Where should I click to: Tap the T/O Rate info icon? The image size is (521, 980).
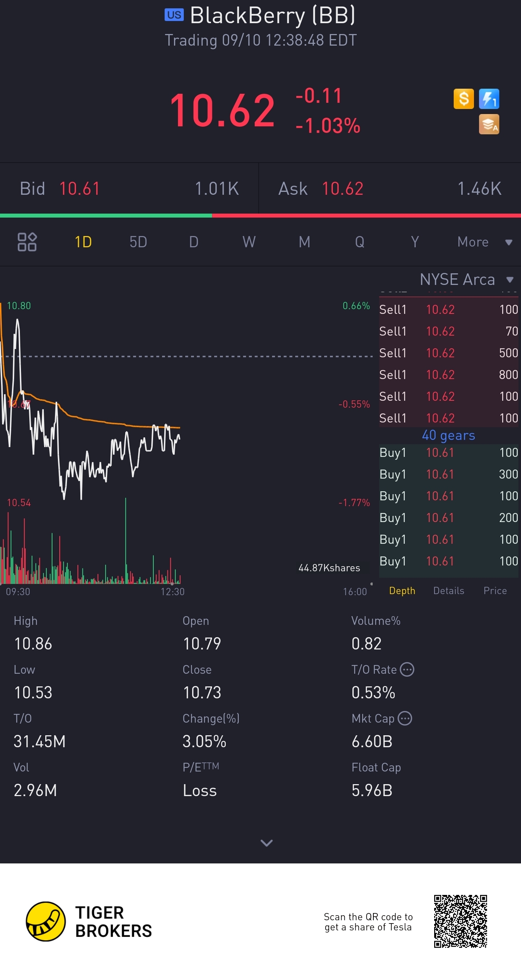[407, 669]
